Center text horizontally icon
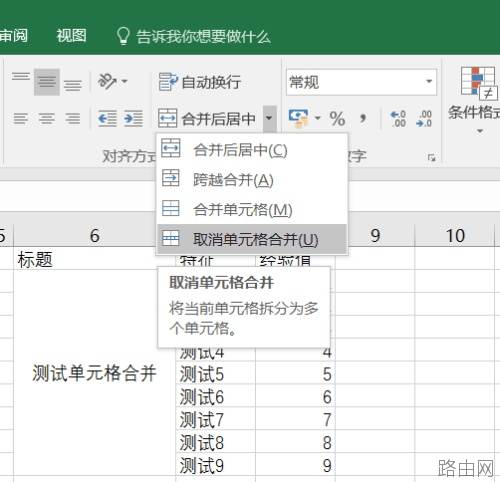 point(46,118)
